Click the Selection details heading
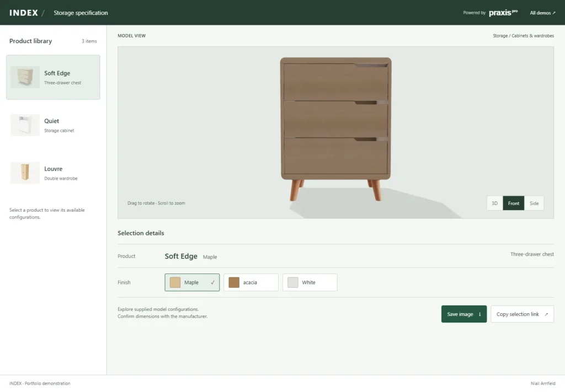Image resolution: width=565 pixels, height=392 pixels. [141, 233]
